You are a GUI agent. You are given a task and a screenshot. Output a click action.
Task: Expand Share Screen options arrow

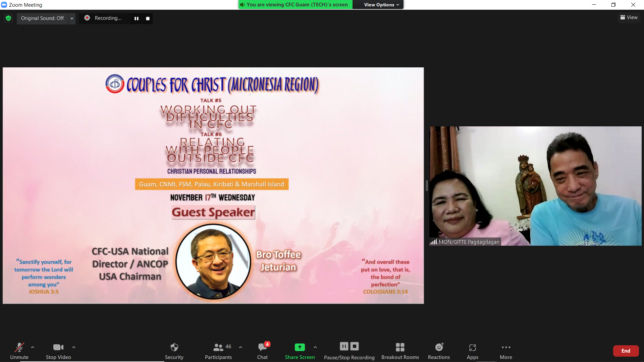click(315, 347)
